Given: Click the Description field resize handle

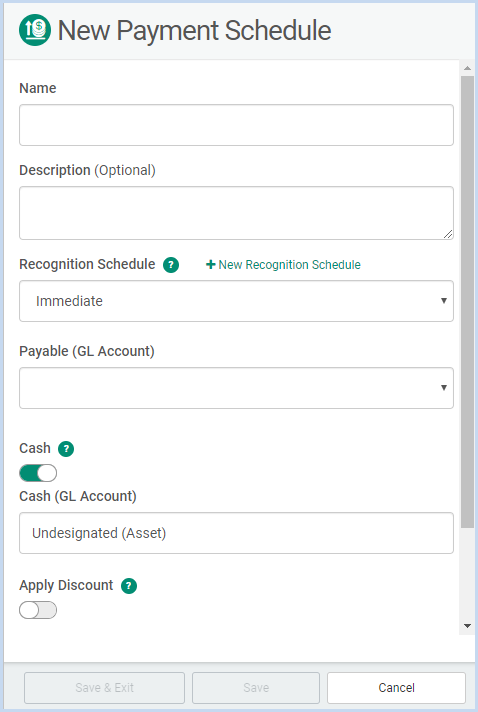Looking at the screenshot, I should pos(448,234).
